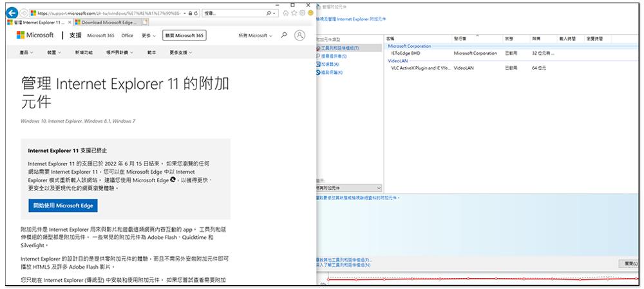Click the refresh icon in address bar

pos(197,13)
